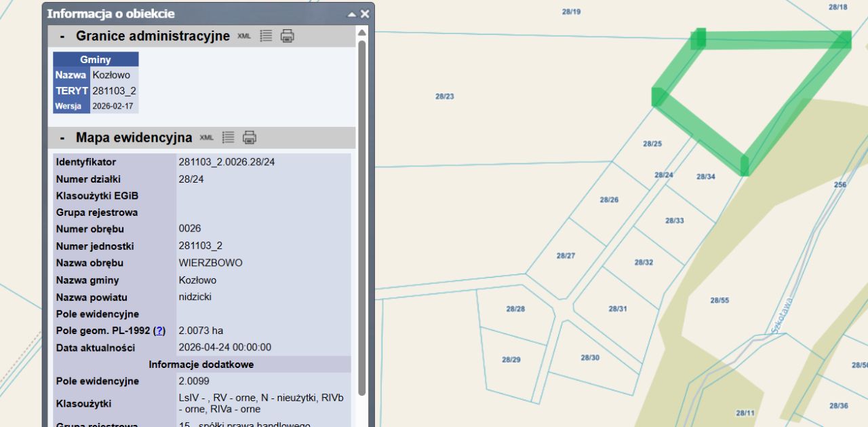Close the Informacja o obiekcie panel

[x=365, y=14]
